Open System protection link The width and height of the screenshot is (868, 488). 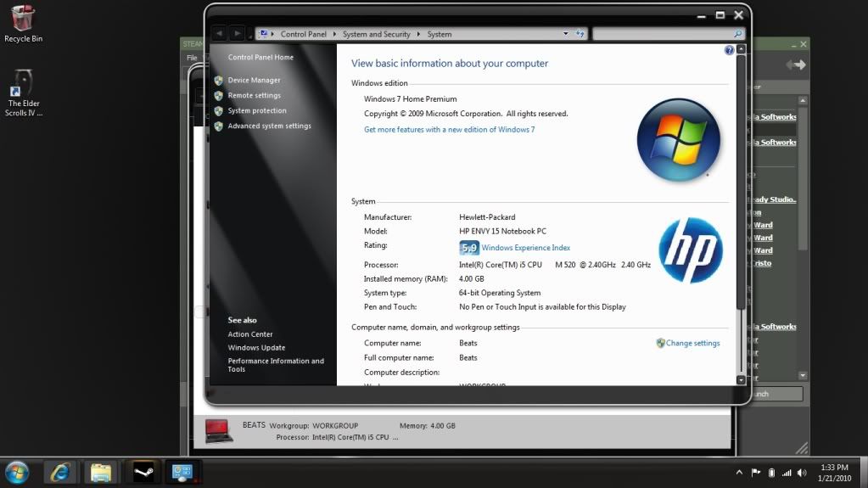point(257,111)
